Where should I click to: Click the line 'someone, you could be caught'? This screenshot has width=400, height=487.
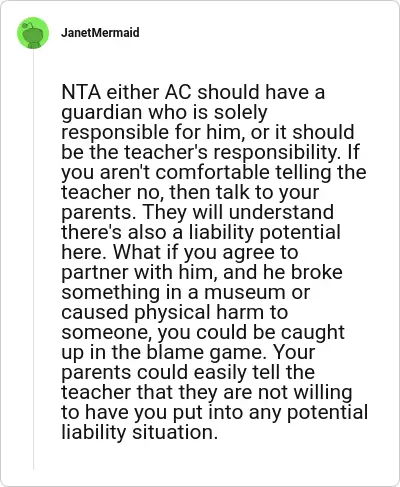click(203, 332)
